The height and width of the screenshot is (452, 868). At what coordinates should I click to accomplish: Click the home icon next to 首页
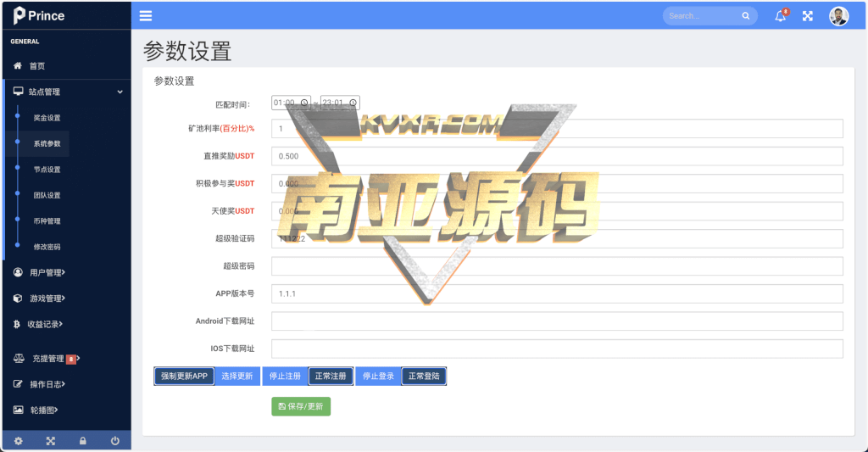pyautogui.click(x=18, y=65)
